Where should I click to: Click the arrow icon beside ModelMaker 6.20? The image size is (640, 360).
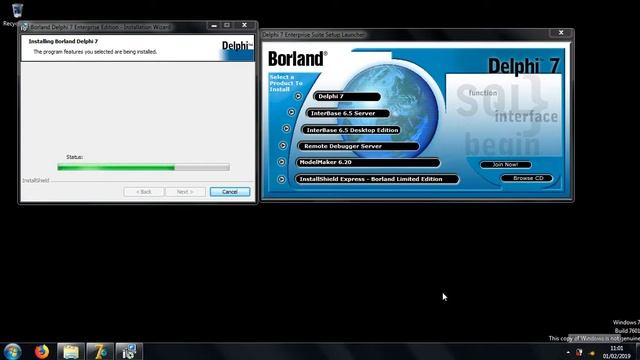click(281, 162)
